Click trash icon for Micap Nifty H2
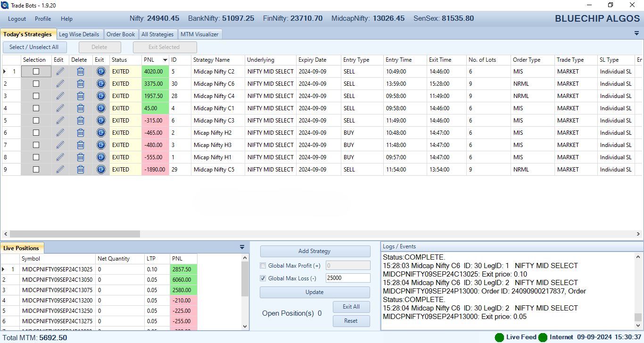Viewport: 644px width, 343px height. click(81, 132)
